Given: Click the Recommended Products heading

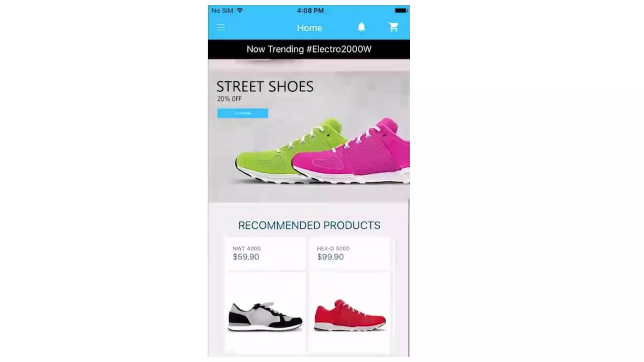Looking at the screenshot, I should click(309, 225).
